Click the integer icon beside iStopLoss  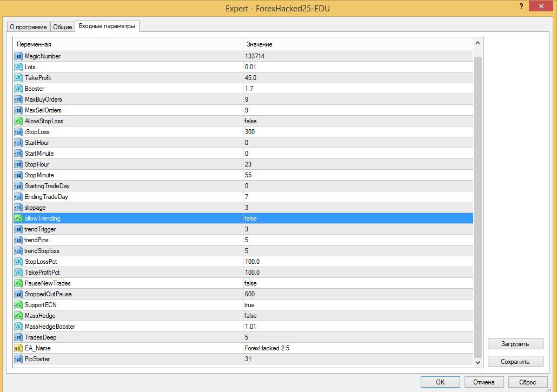(18, 132)
